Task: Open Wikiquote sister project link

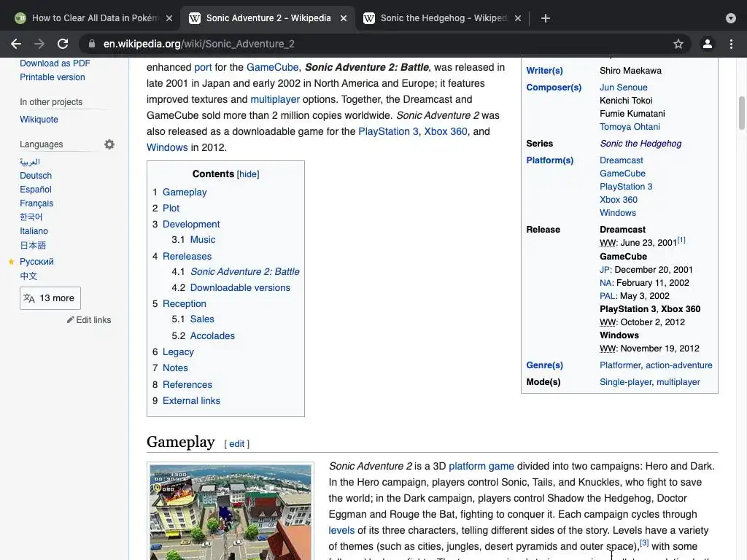Action: click(39, 120)
